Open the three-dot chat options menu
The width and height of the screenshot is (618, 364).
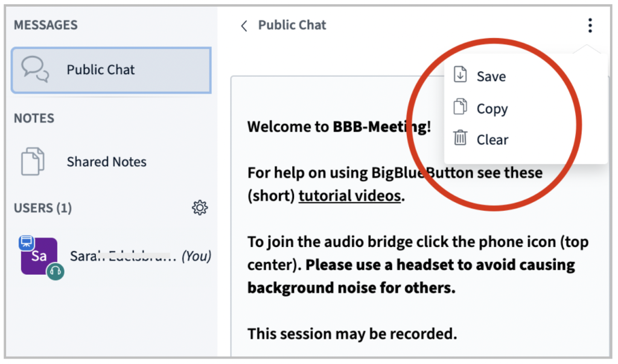[590, 25]
